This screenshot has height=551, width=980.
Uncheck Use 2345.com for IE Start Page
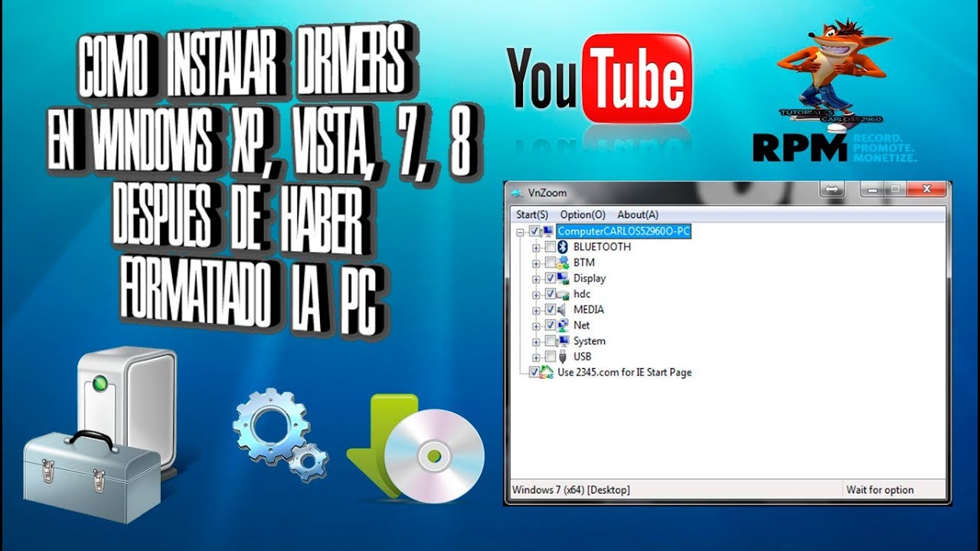pyautogui.click(x=534, y=372)
